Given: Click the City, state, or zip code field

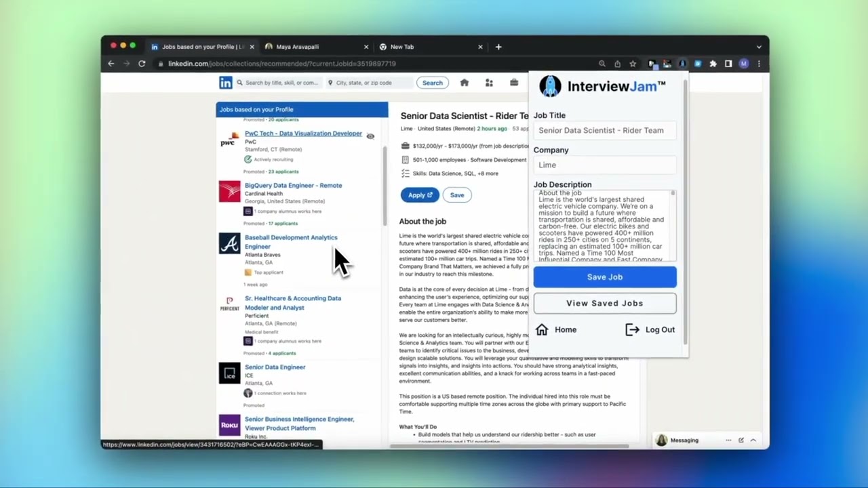Looking at the screenshot, I should (368, 83).
